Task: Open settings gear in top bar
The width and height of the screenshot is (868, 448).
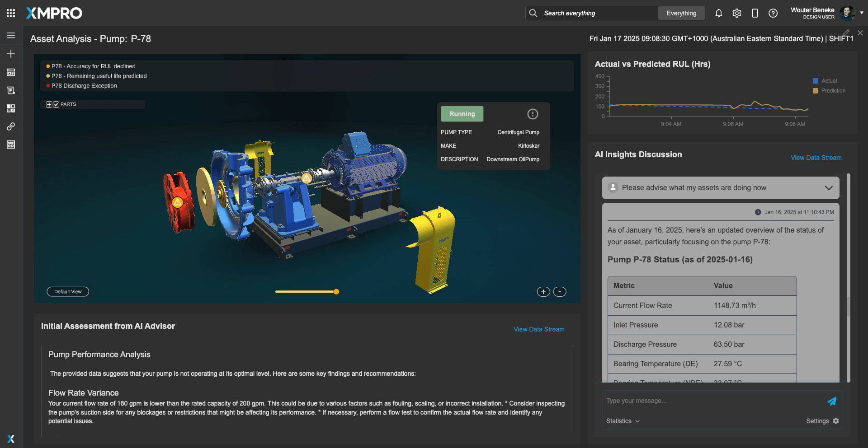Action: [x=736, y=13]
